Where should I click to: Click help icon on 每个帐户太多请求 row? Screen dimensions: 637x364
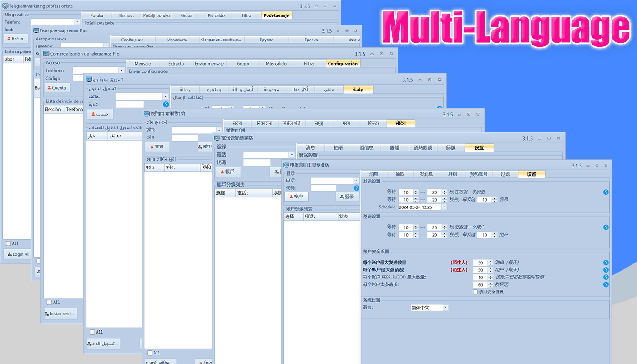606,284
